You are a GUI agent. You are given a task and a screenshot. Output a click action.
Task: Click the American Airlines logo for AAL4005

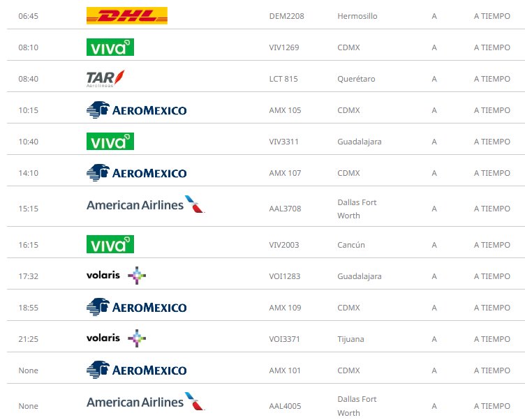point(146,402)
